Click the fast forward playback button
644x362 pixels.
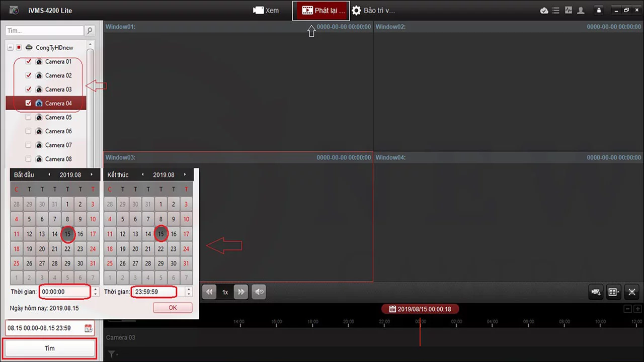click(241, 292)
